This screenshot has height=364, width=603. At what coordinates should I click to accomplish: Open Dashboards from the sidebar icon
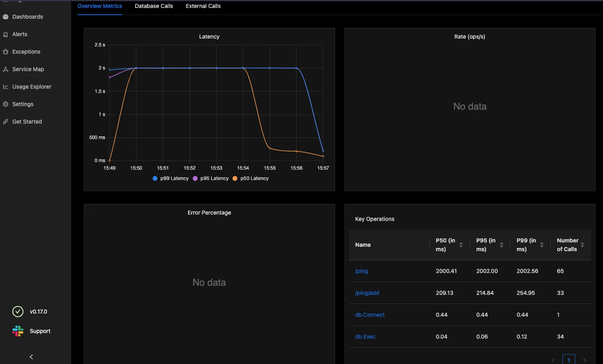(6, 17)
